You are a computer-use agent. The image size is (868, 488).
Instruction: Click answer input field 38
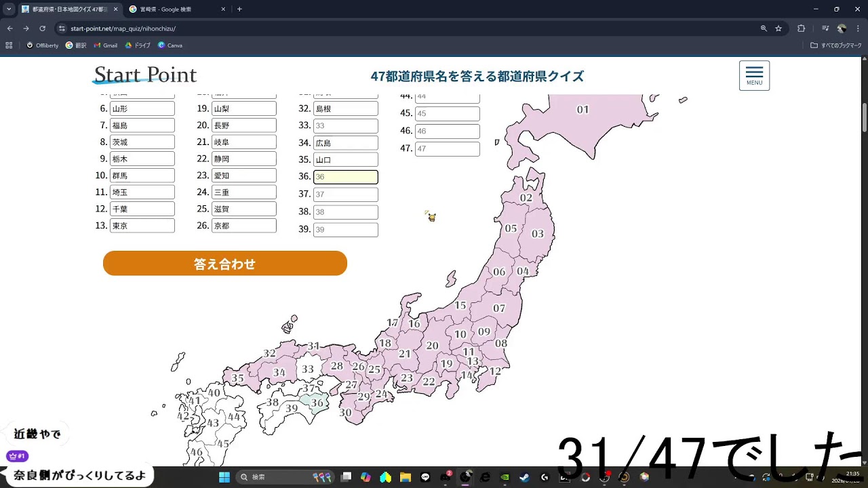346,212
